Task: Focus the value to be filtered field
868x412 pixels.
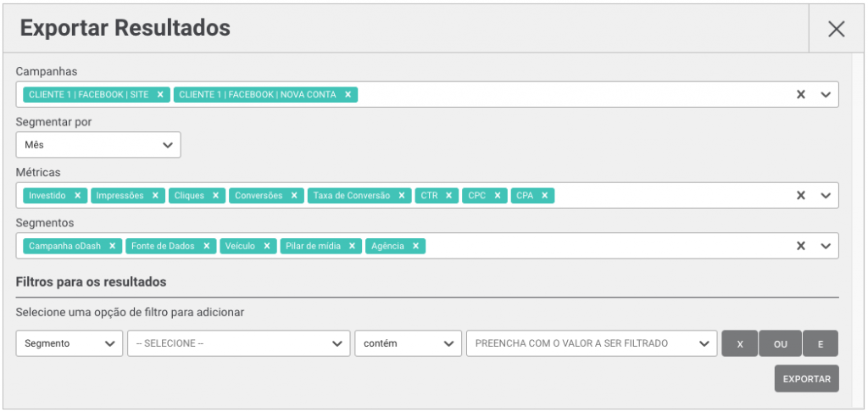Action: [592, 343]
